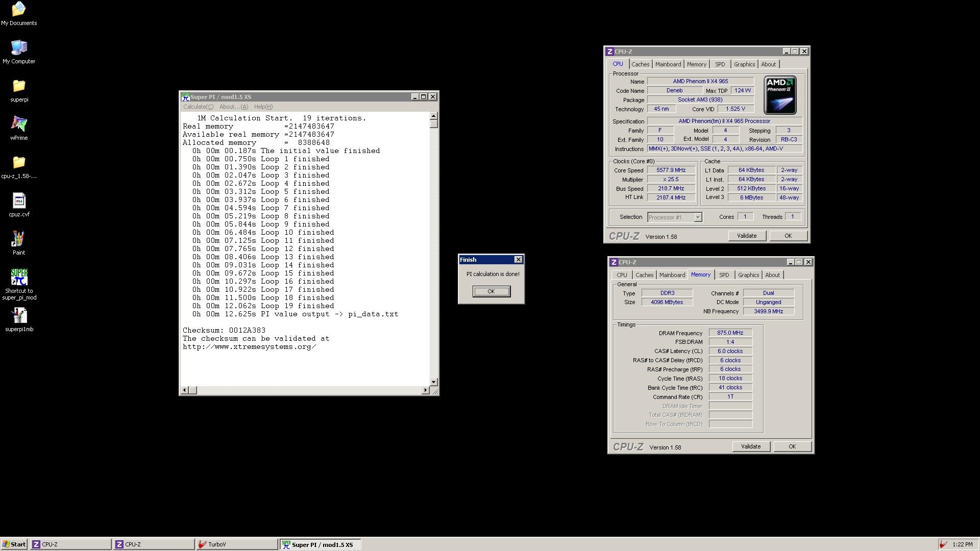The image size is (980, 551).
Task: Activate Super PI taskbar button
Action: tap(320, 544)
